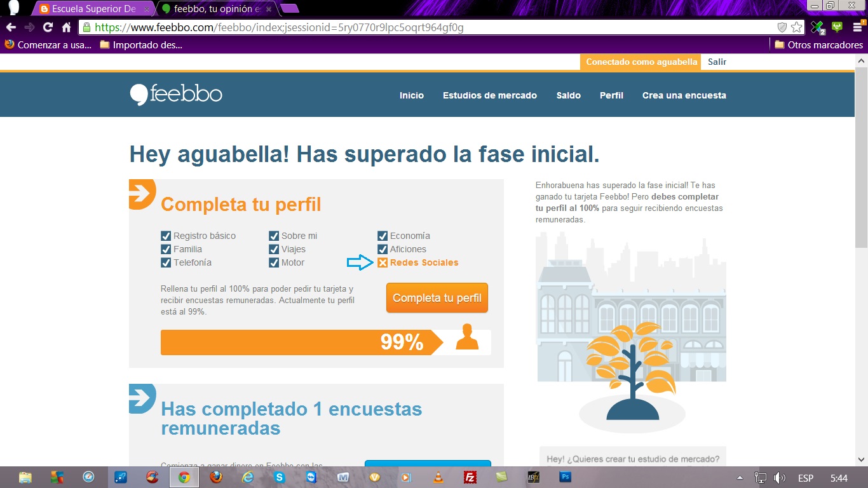Check the Redes Sociales checkbox

coord(383,262)
